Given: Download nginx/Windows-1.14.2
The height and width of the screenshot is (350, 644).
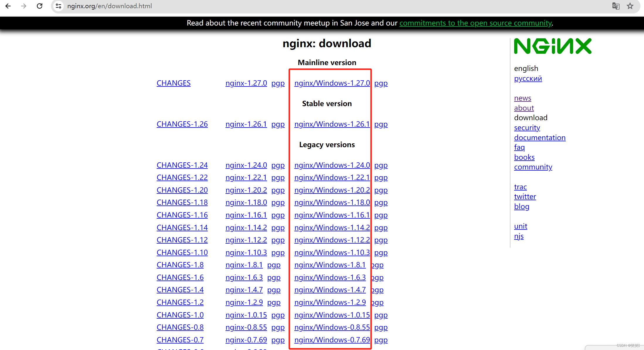Looking at the screenshot, I should click(x=332, y=227).
